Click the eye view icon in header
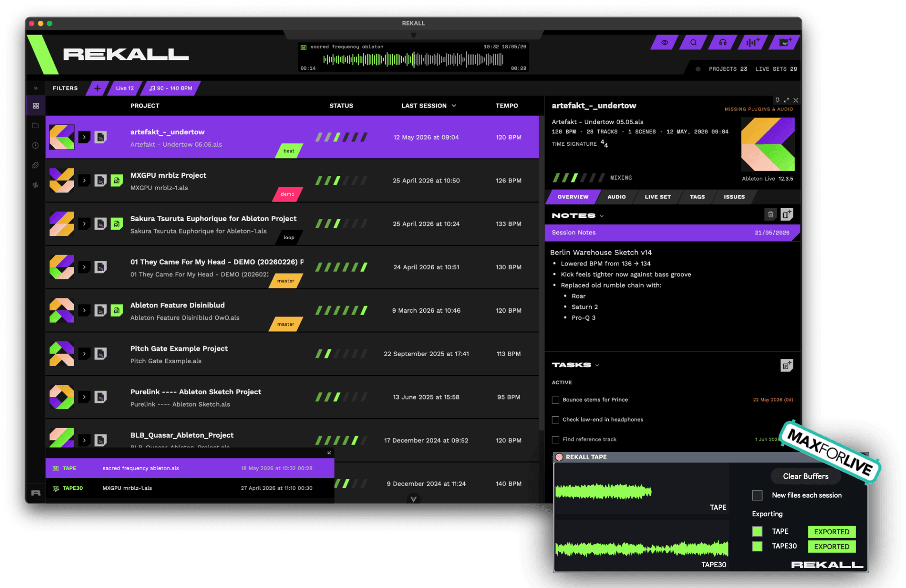 pos(664,42)
